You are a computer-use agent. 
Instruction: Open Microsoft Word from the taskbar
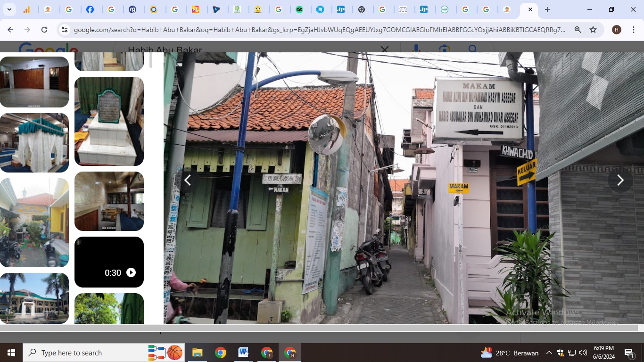coord(243,353)
